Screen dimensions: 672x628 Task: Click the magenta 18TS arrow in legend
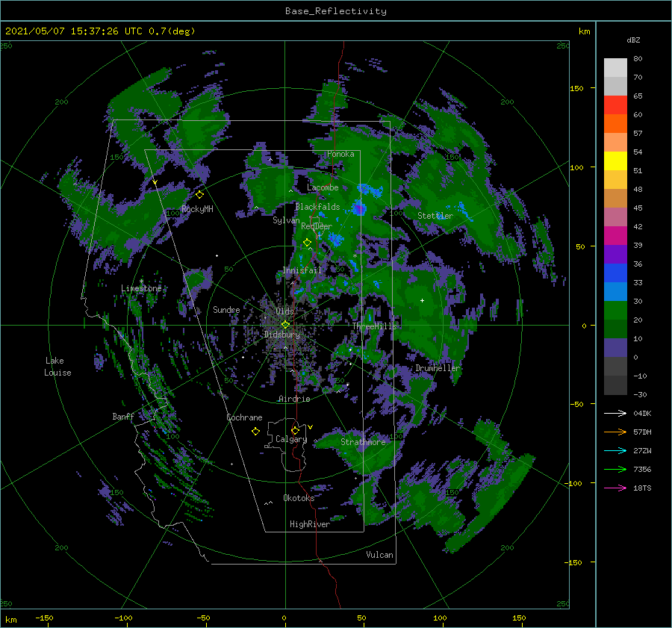(615, 488)
